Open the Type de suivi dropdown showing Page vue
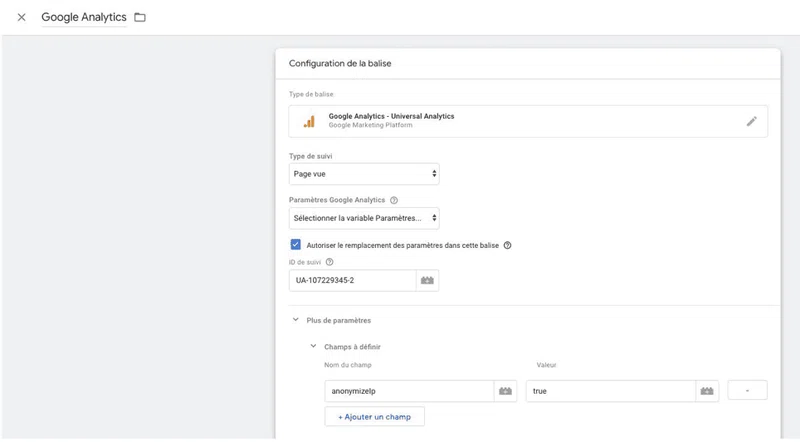 click(x=364, y=174)
